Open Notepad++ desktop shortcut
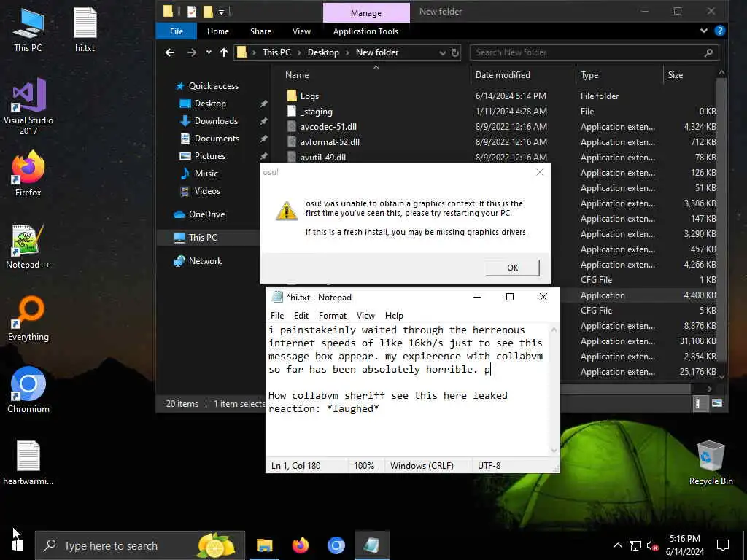The image size is (747, 560). pyautogui.click(x=28, y=246)
